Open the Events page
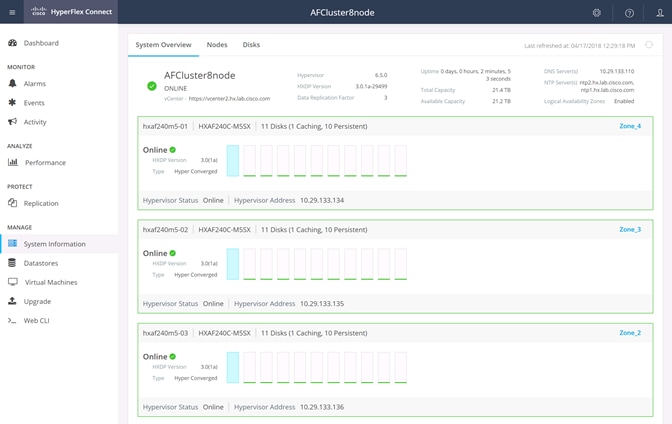The height and width of the screenshot is (424, 672). (x=34, y=103)
